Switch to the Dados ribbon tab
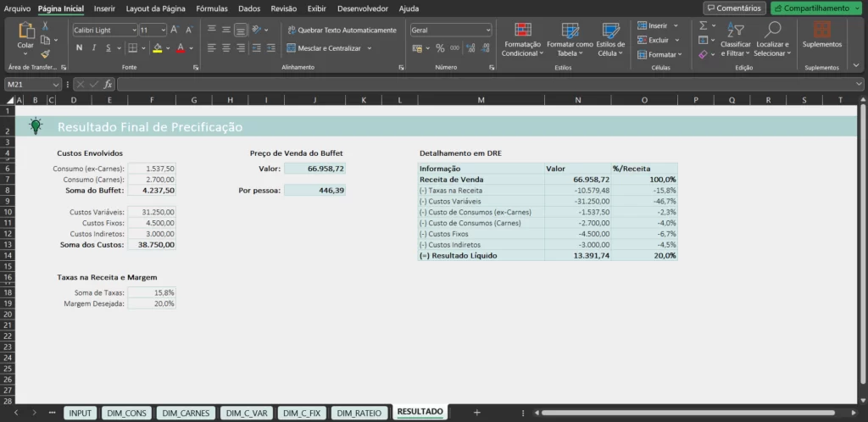 249,8
